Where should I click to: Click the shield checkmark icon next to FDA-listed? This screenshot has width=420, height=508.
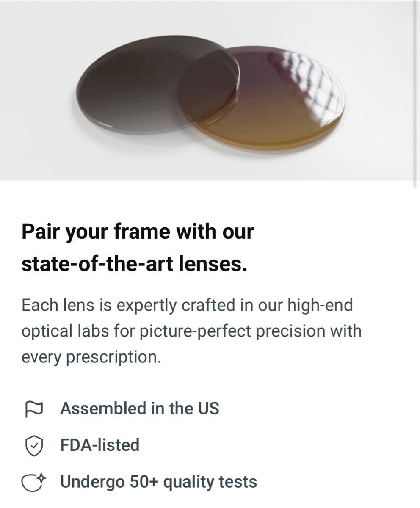tap(34, 446)
